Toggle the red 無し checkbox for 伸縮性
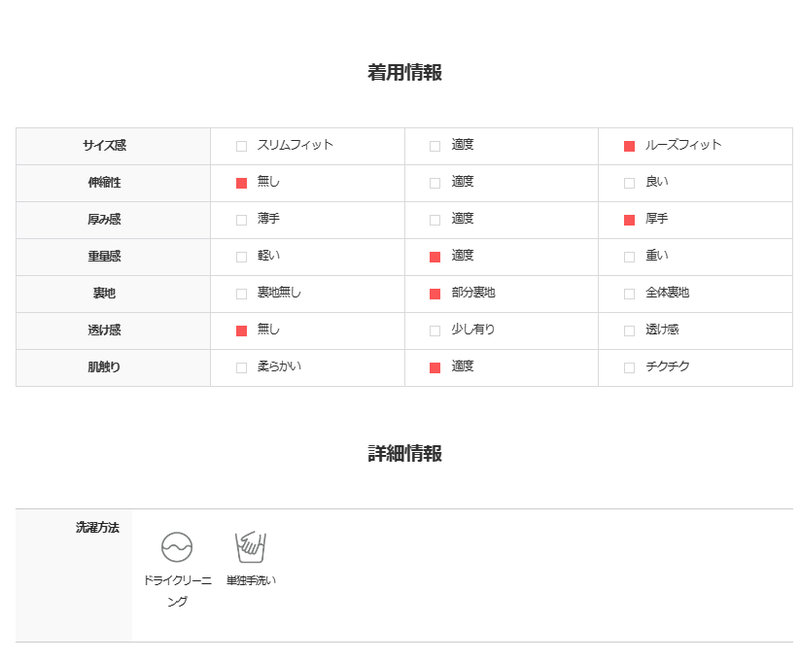Viewport: 800px width, 662px height. 241,183
